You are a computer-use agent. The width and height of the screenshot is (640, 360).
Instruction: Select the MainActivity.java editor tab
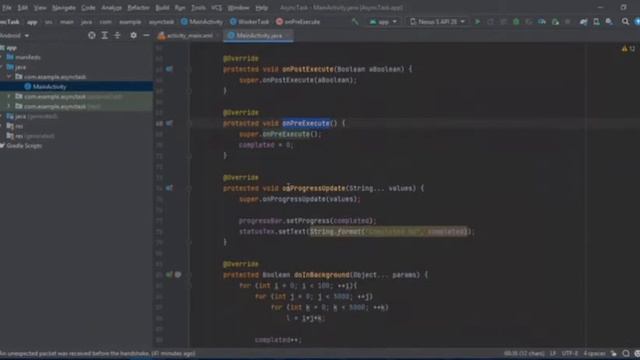[258, 36]
